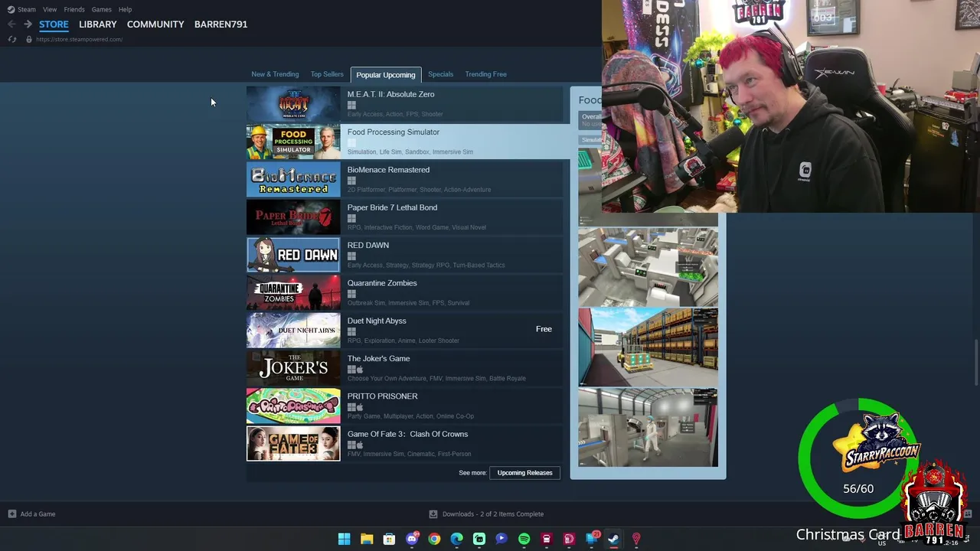
Task: Click the Upcoming Releases button
Action: pos(524,473)
